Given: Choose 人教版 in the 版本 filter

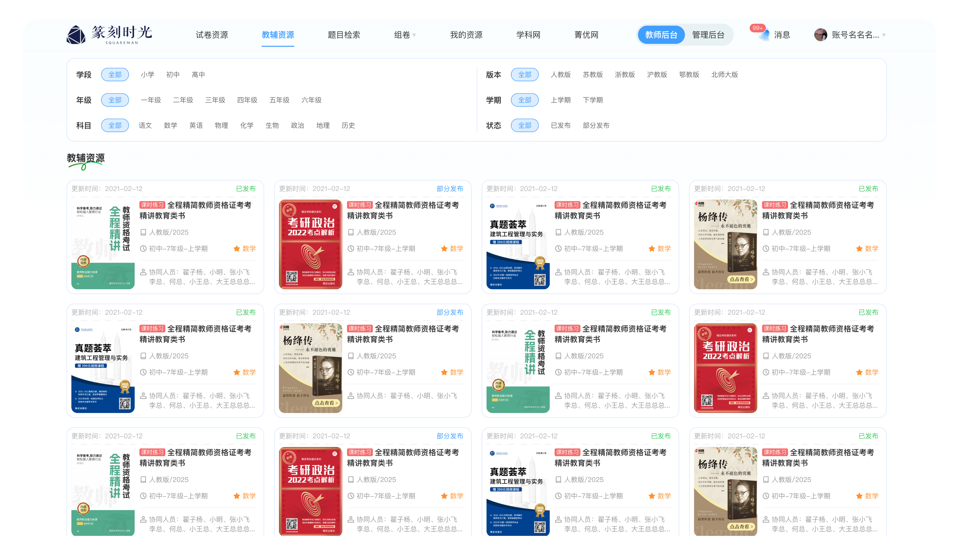Looking at the screenshot, I should [x=561, y=75].
